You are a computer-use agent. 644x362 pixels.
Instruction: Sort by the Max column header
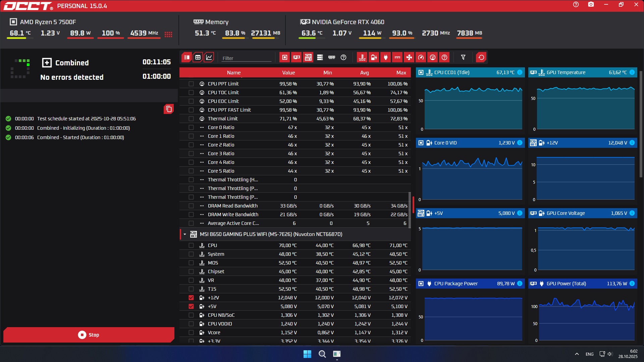(401, 73)
